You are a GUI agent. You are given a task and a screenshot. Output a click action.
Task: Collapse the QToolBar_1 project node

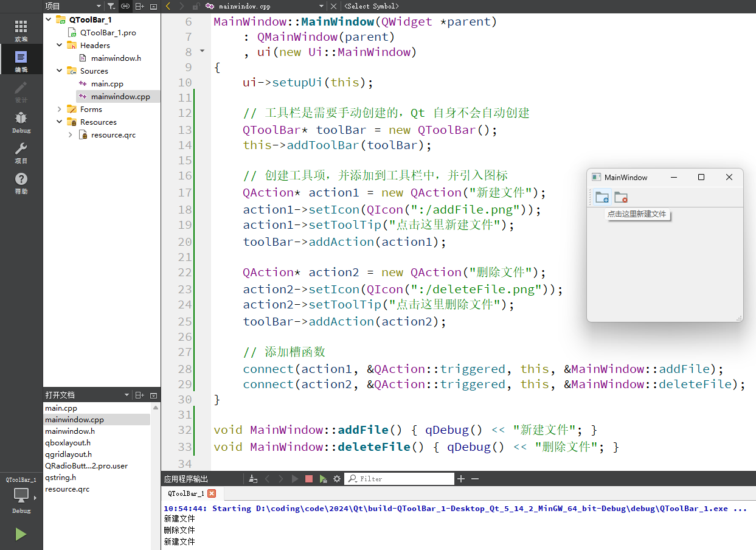coord(48,19)
